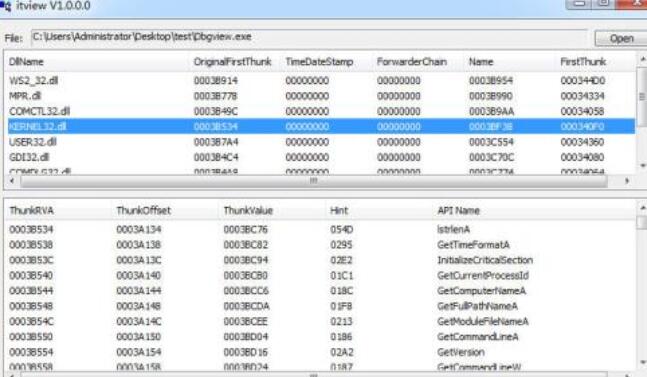Screen dimensions: 647x377
Task: Click the TimeDateStamp column header
Action: [x=319, y=62]
